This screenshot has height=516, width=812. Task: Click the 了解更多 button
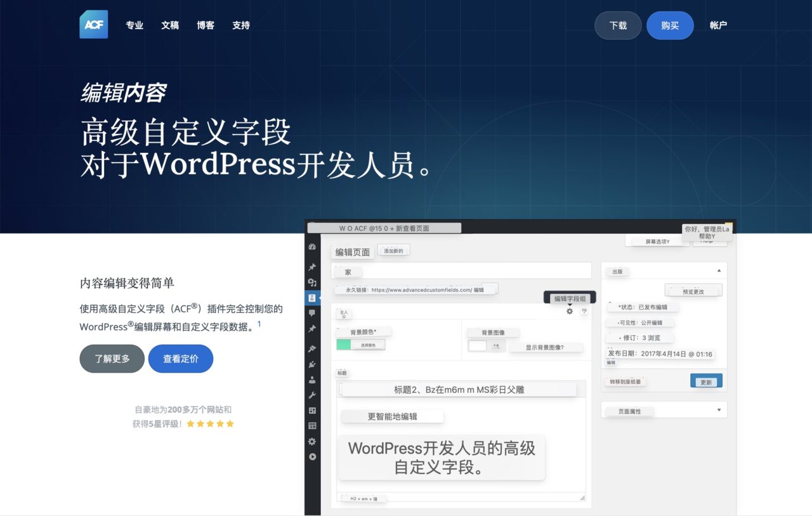112,359
